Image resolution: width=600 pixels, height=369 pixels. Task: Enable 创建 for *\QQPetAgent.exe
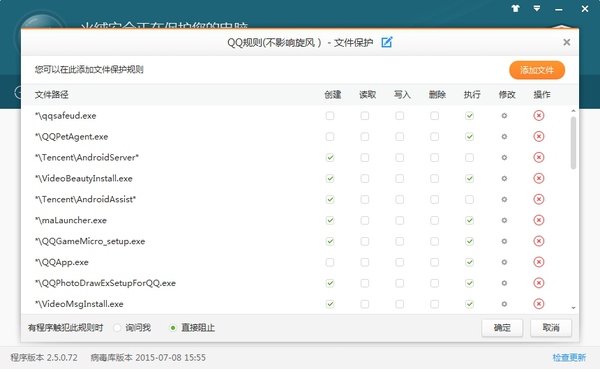click(x=330, y=137)
